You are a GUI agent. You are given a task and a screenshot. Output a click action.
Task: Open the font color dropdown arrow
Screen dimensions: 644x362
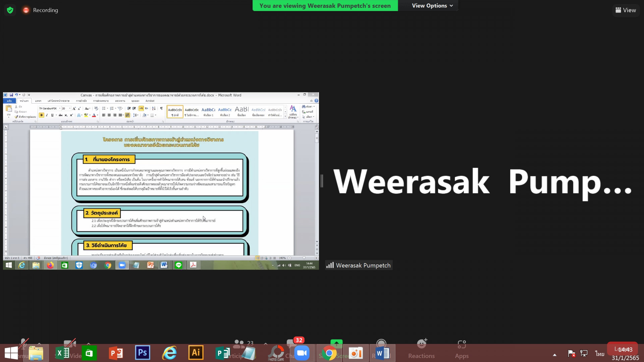pyautogui.click(x=98, y=115)
